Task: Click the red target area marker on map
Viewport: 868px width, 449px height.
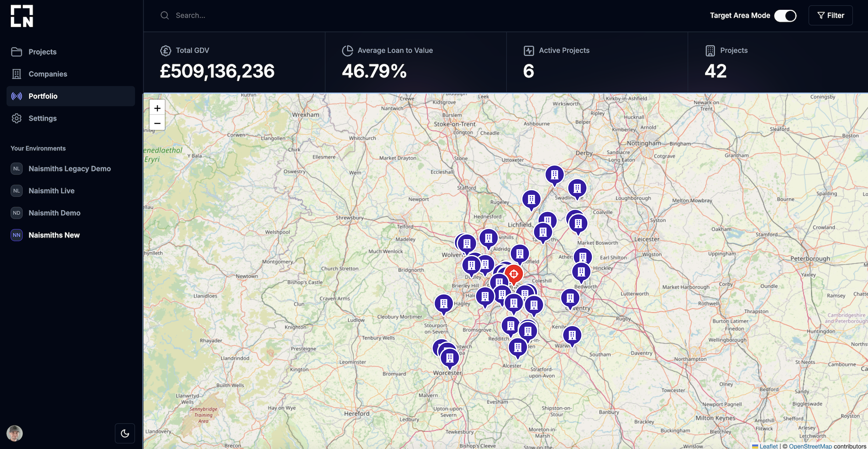Action: point(514,274)
